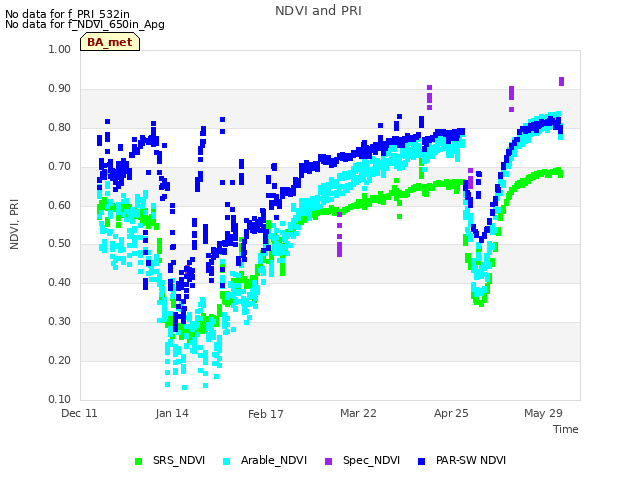Click the Mar 22 x-axis tick label
The image size is (640, 480).
tap(358, 413)
